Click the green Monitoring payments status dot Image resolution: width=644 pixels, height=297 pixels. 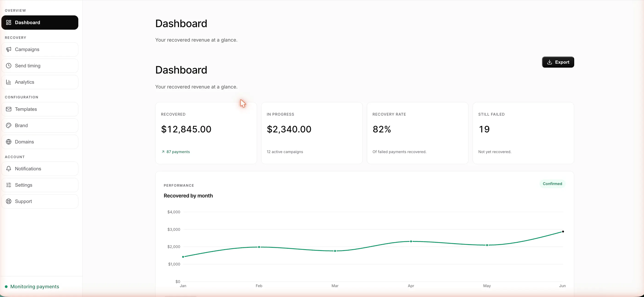point(6,286)
